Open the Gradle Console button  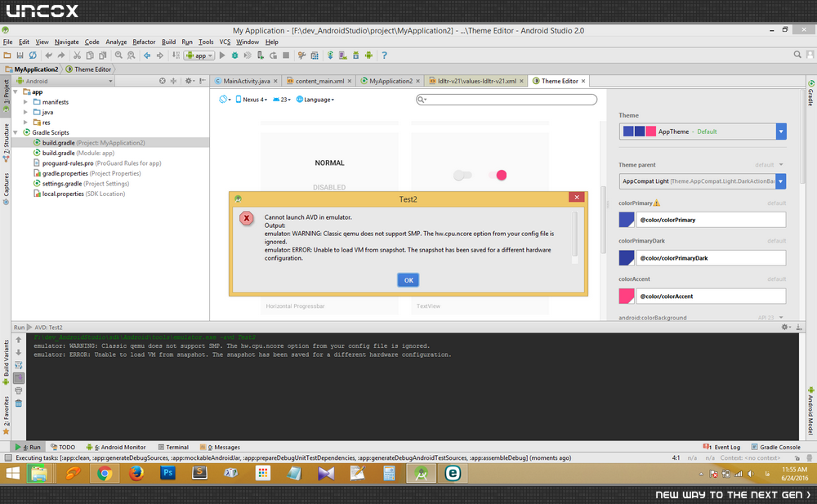point(776,447)
